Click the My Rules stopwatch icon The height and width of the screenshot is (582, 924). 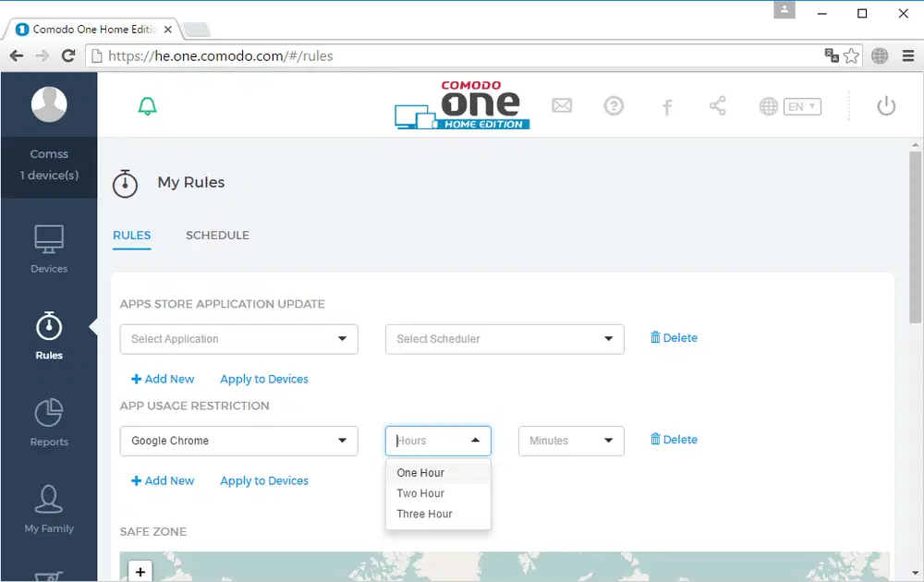[125, 183]
